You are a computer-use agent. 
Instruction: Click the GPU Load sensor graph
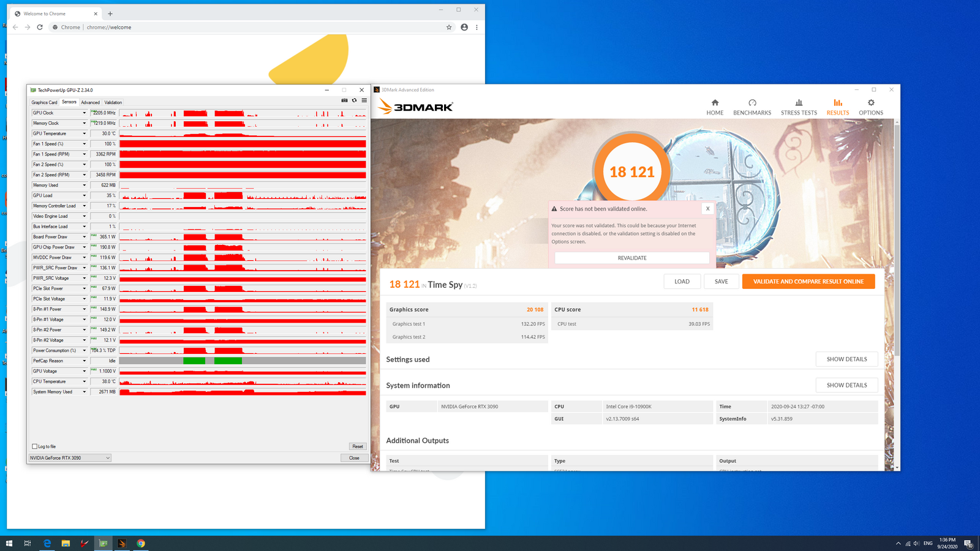(243, 195)
